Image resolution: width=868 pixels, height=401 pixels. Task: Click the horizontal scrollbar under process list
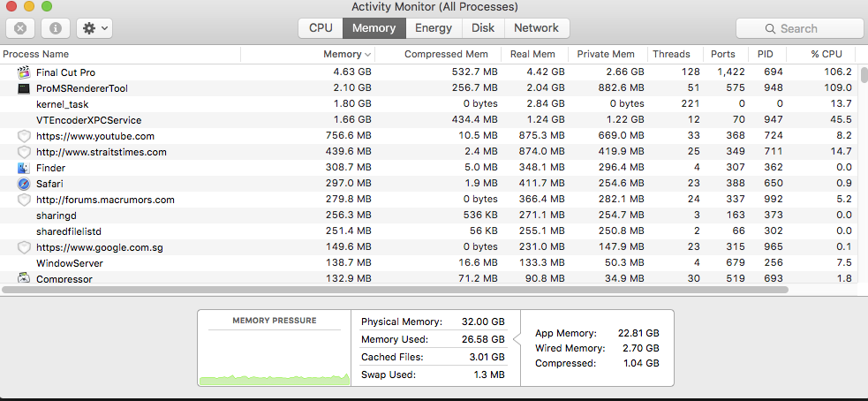395,289
